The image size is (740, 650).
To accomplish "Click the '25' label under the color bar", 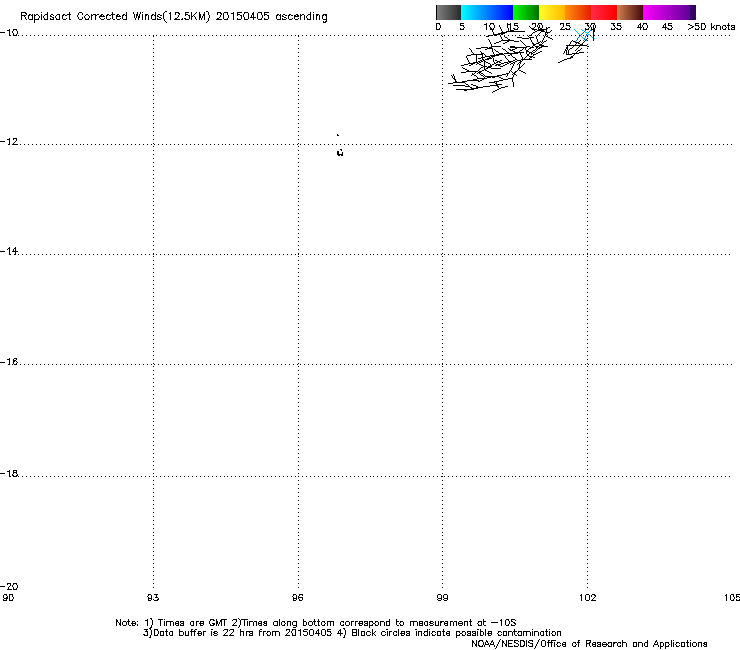I will click(x=565, y=27).
